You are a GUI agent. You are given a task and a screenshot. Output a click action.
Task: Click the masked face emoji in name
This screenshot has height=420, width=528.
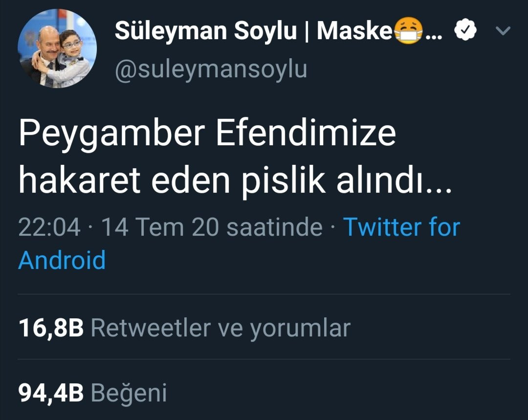click(x=408, y=31)
